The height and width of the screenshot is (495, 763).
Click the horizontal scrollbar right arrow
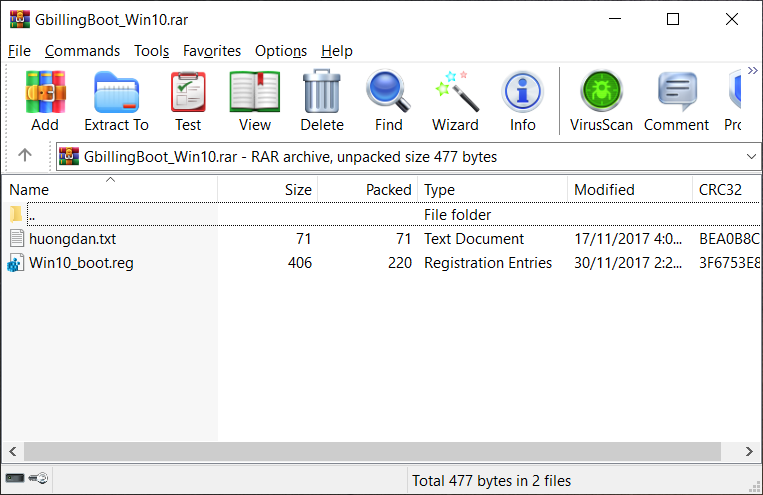[x=749, y=451]
